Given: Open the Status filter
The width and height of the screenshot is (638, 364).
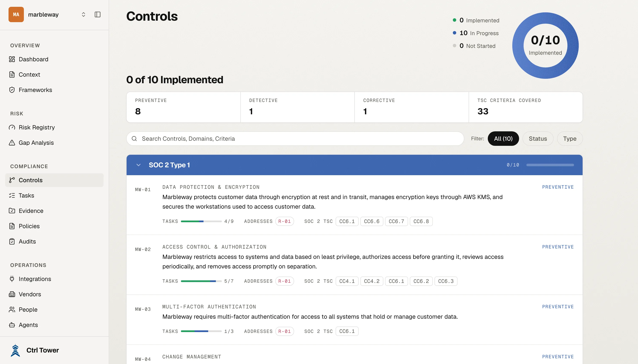Looking at the screenshot, I should coord(538,139).
